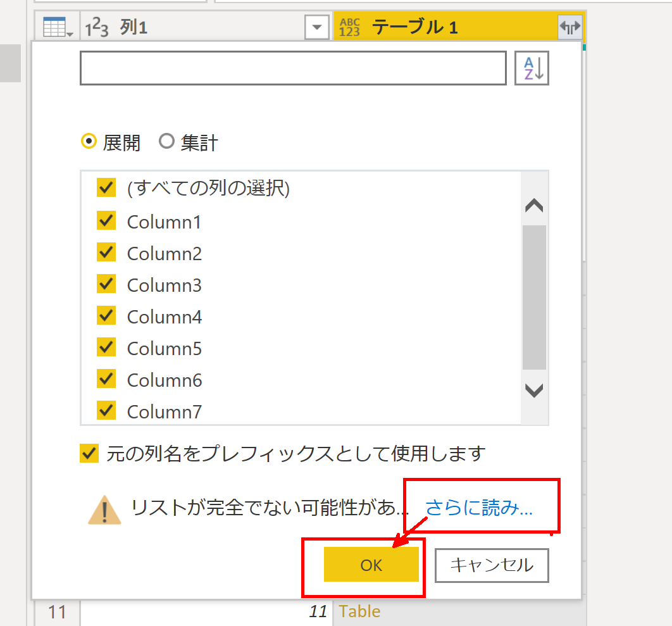
Task: Click the expand icon on the テーブル 1 column
Action: click(x=569, y=27)
